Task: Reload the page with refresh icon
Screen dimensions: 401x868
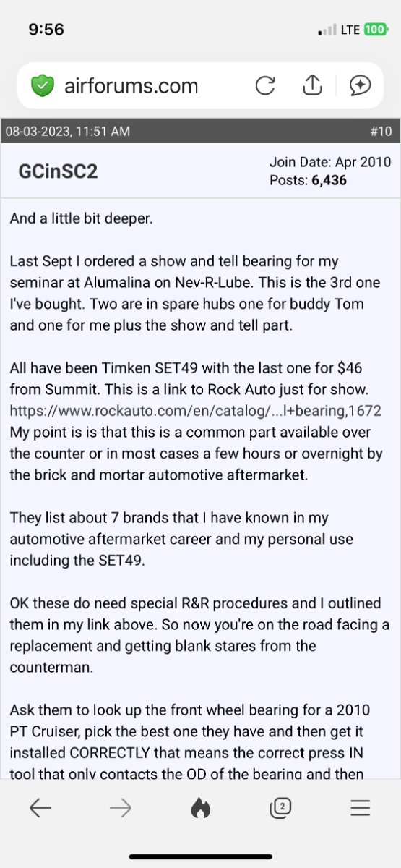Action: point(265,86)
